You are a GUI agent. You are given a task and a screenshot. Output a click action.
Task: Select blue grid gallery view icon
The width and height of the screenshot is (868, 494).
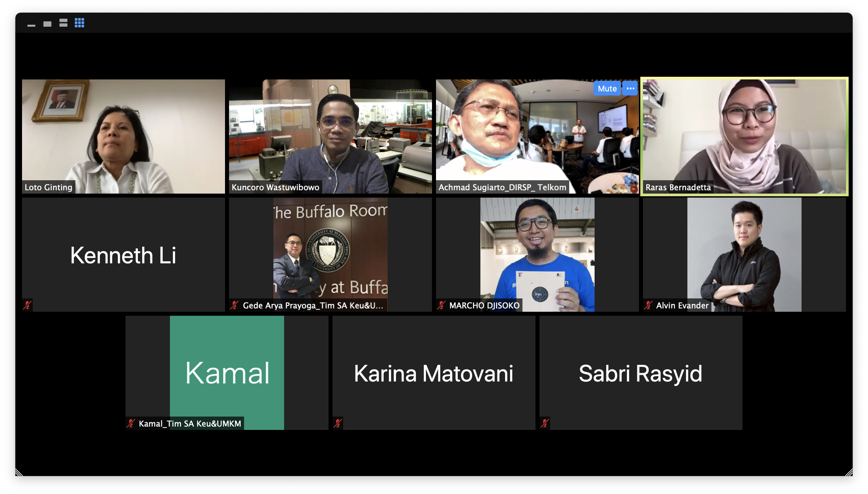(x=79, y=23)
